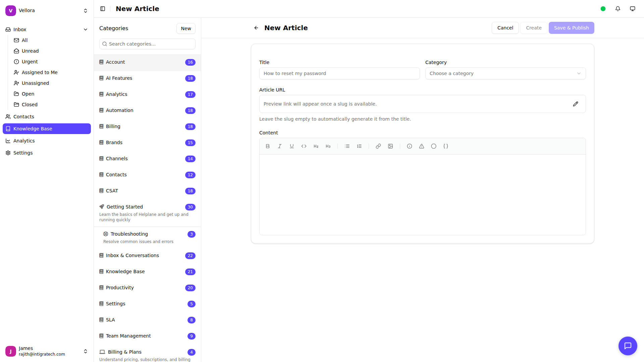Select Knowledge Base in left sidebar
Viewport: 644px width, 362px height.
tap(47, 129)
